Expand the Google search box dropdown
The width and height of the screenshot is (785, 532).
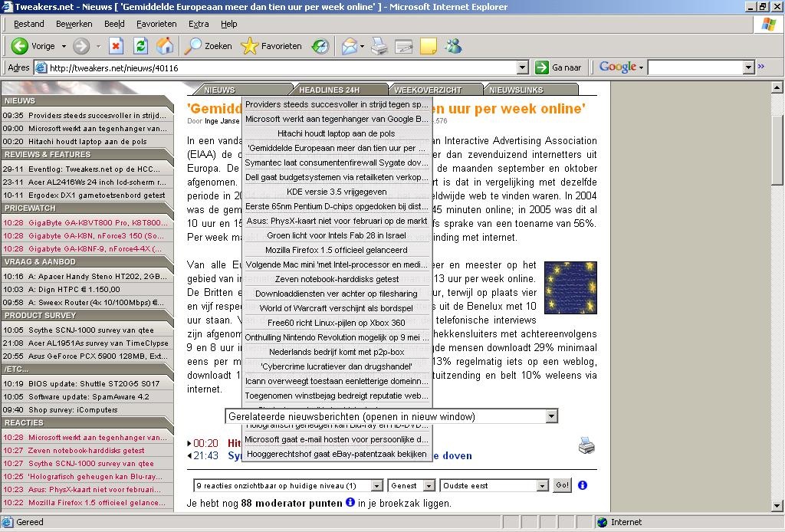coord(748,67)
